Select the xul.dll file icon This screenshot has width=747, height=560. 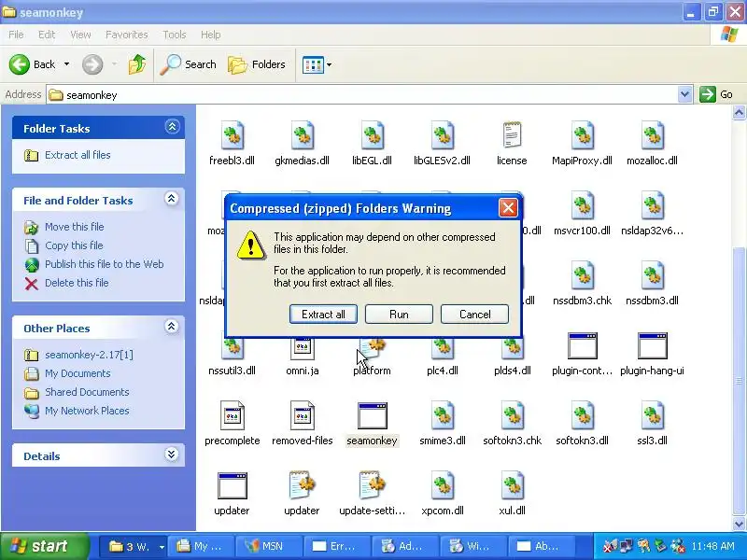point(512,485)
